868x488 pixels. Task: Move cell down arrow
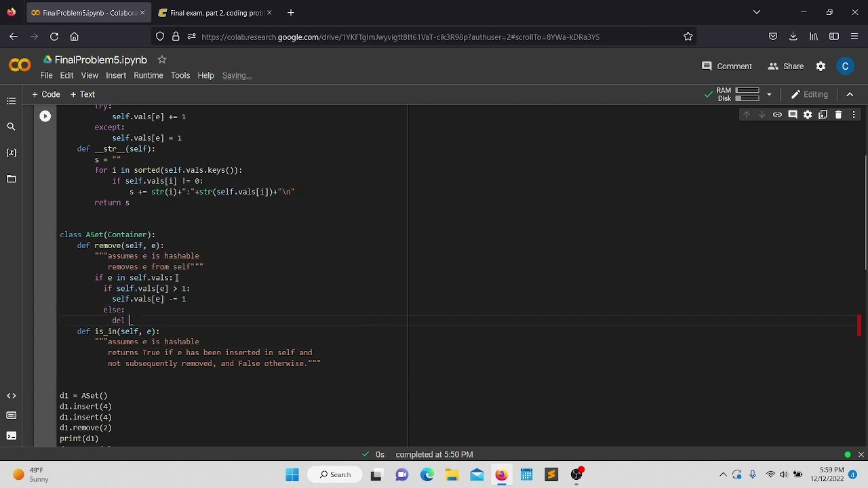(x=762, y=115)
